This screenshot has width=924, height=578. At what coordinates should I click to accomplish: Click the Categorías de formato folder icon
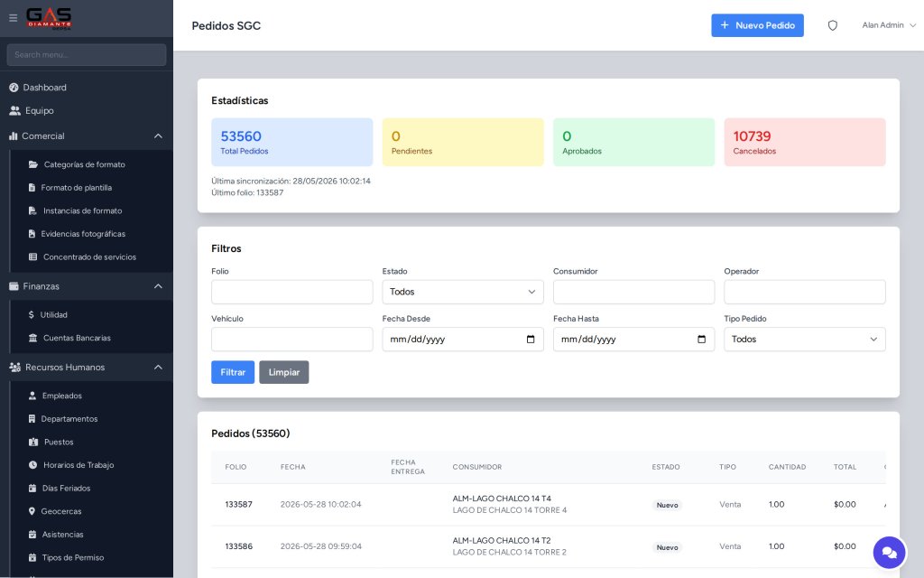tap(33, 164)
